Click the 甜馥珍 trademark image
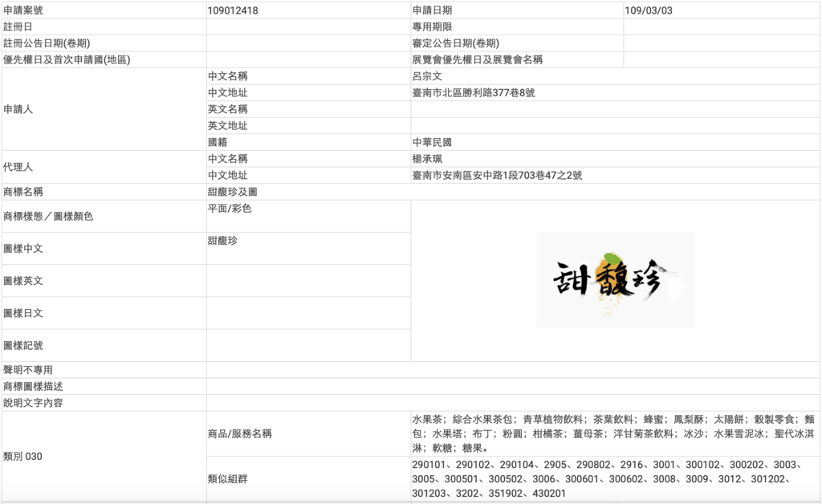This screenshot has height=504, width=822. [615, 278]
